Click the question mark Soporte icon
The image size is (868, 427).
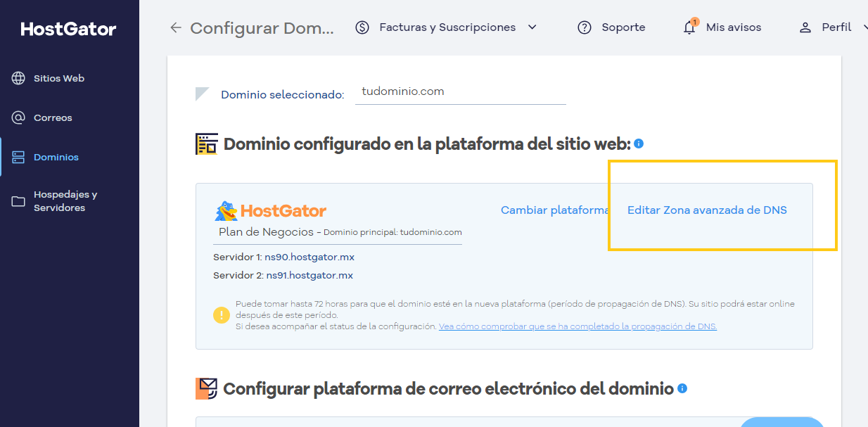pyautogui.click(x=585, y=27)
